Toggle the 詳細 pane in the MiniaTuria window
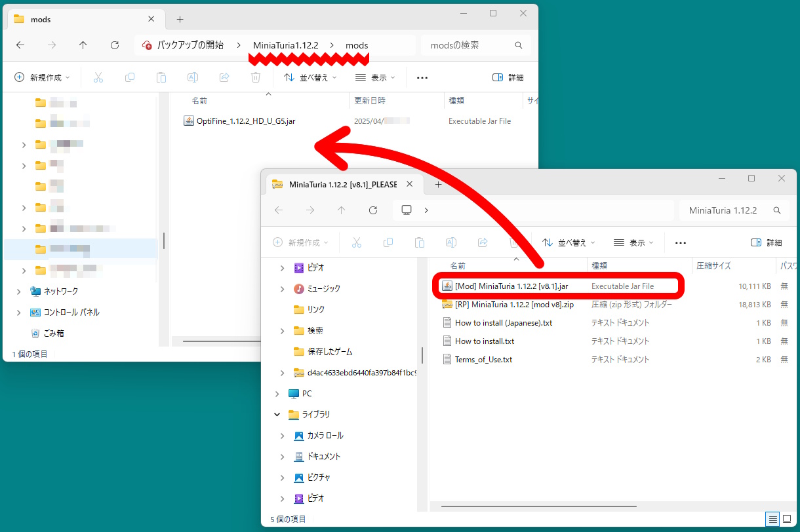 coord(767,242)
